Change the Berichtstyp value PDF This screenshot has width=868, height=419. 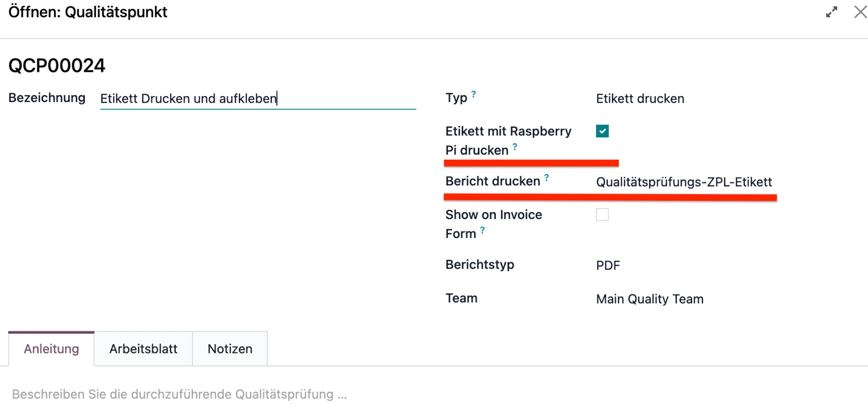pos(608,265)
